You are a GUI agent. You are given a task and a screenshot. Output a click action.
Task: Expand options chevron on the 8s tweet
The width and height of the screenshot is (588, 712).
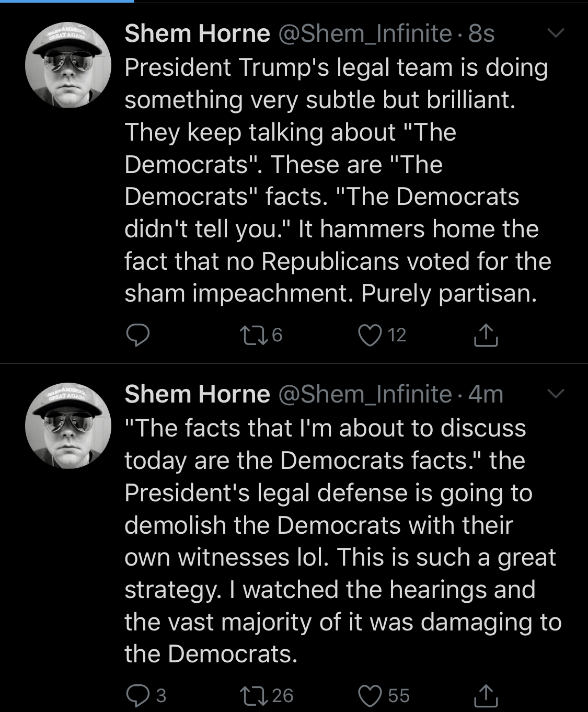pos(555,33)
